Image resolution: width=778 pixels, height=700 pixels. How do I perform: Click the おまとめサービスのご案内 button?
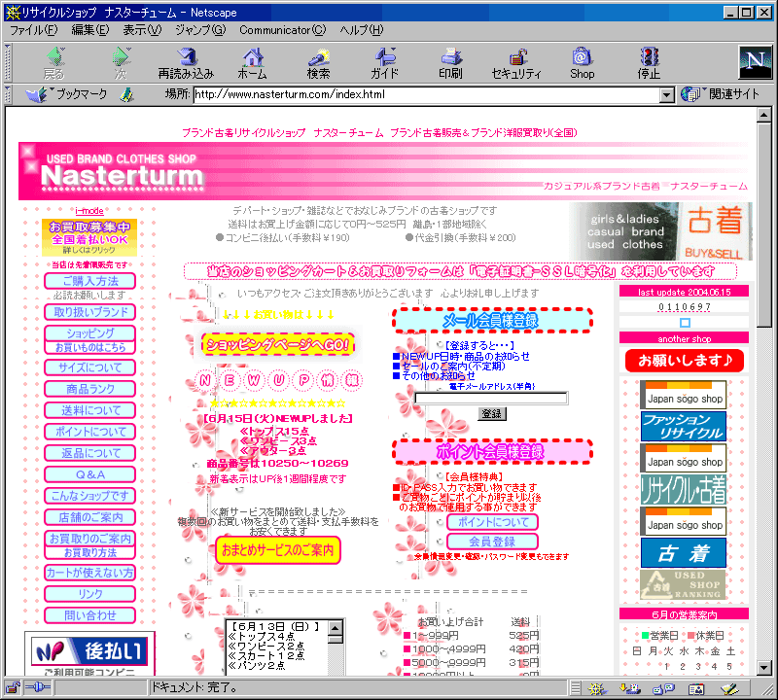pyautogui.click(x=278, y=550)
